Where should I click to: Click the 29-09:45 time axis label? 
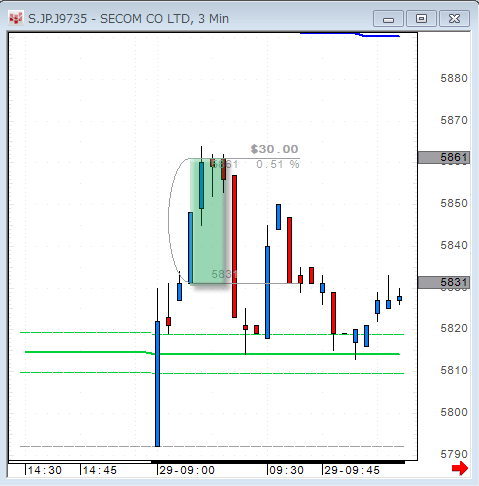[x=352, y=470]
